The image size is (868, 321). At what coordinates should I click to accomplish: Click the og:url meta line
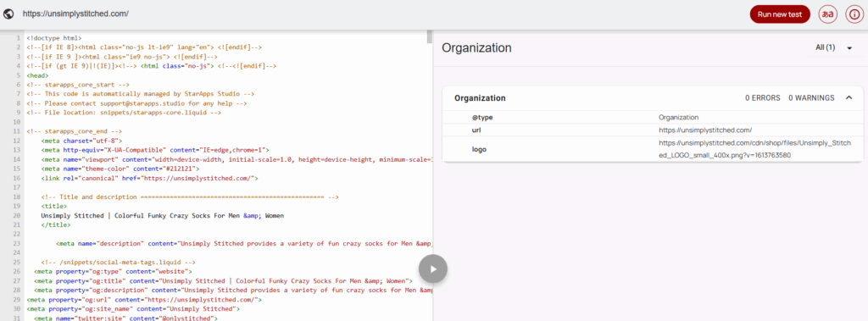[144, 300]
